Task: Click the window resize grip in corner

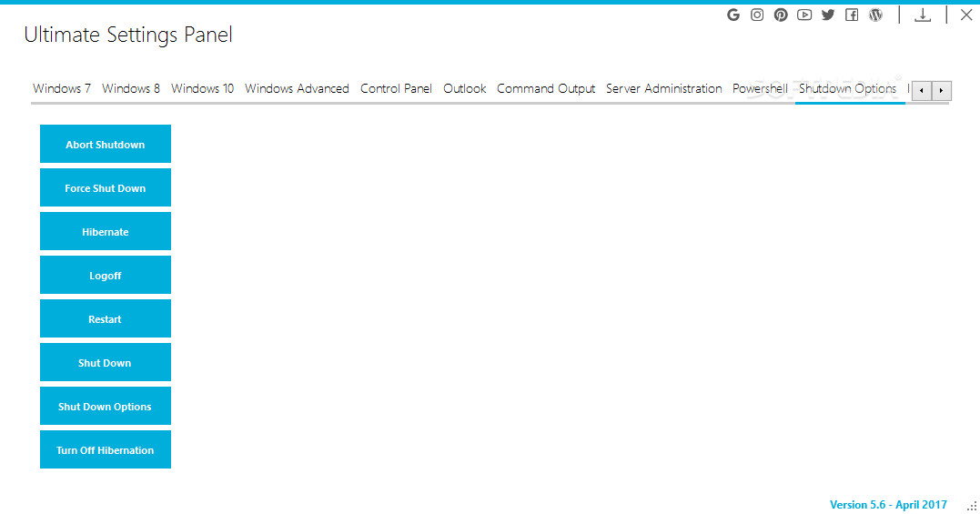Action: tap(972, 507)
